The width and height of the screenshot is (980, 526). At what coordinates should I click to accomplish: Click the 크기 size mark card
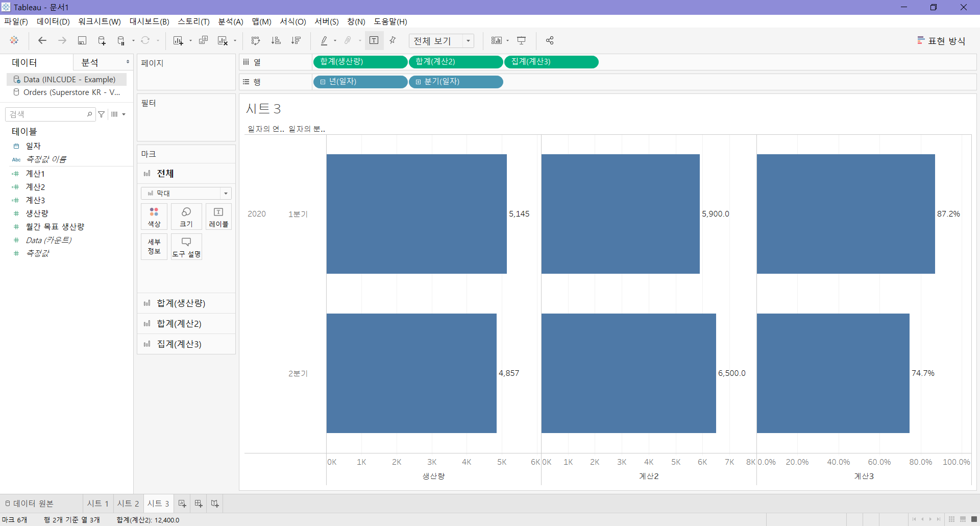tap(186, 217)
